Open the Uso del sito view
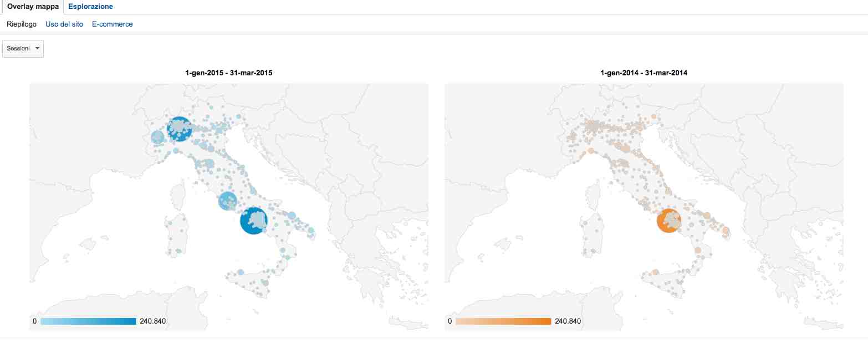This screenshot has height=343, width=868. pyautogui.click(x=64, y=24)
